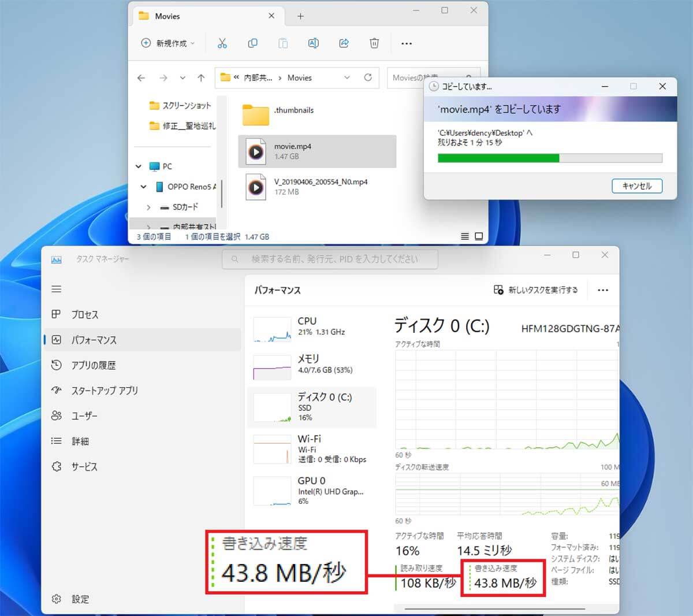Click the Cut scissors icon in Explorer
This screenshot has width=693, height=616.
[222, 43]
